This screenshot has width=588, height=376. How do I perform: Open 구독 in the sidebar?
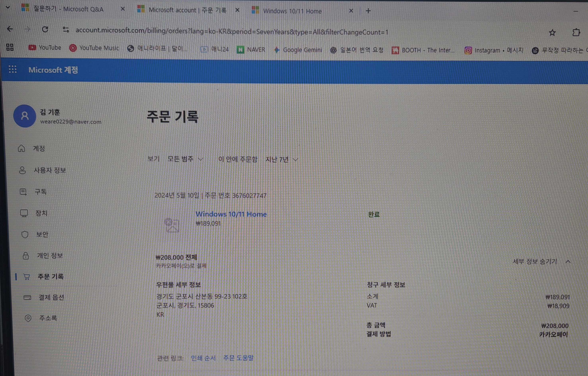coord(33,192)
